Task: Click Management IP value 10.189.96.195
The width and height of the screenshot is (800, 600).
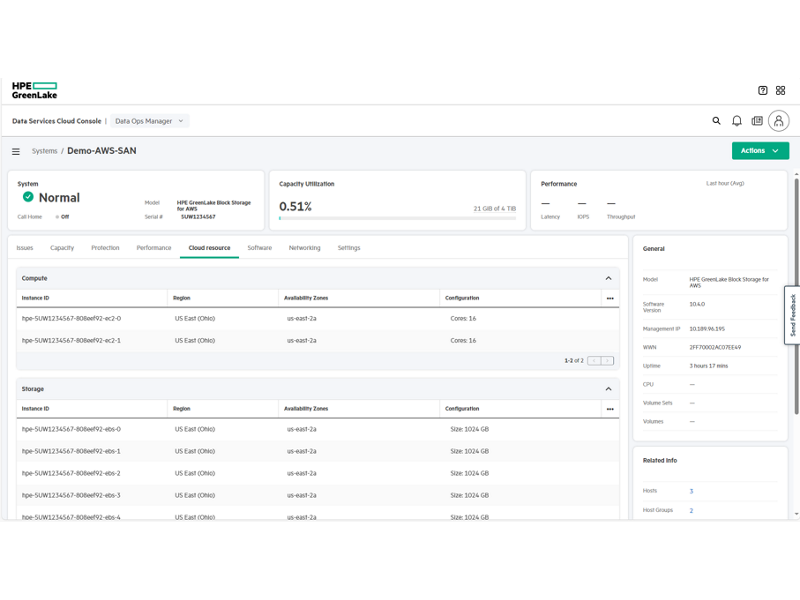Action: pyautogui.click(x=707, y=329)
